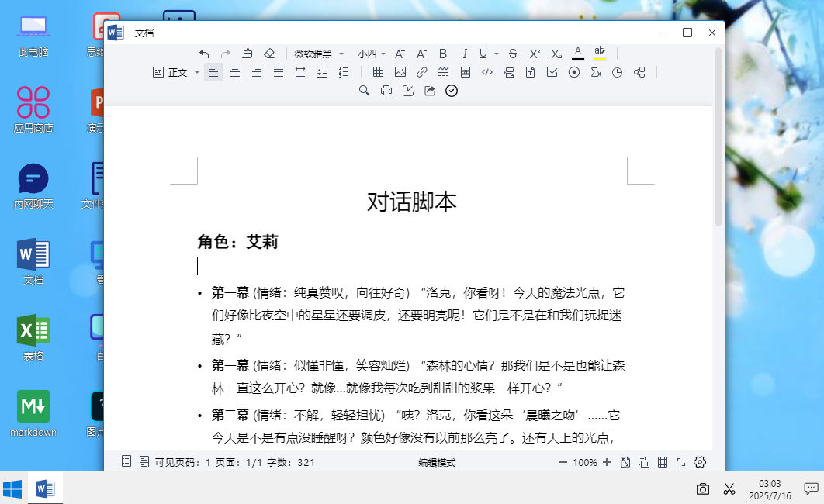Apply the yellow text highlight color
824x504 pixels.
[600, 53]
